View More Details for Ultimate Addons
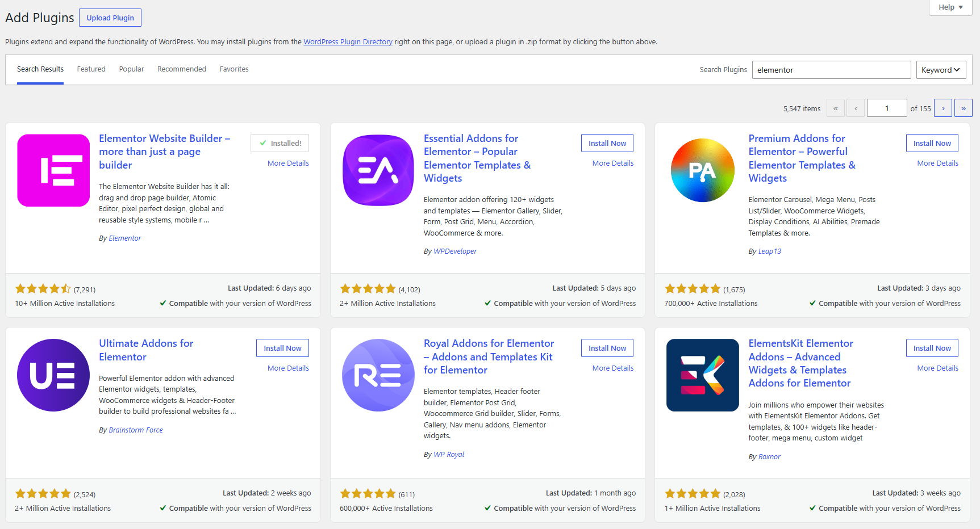The width and height of the screenshot is (980, 529). tap(288, 368)
